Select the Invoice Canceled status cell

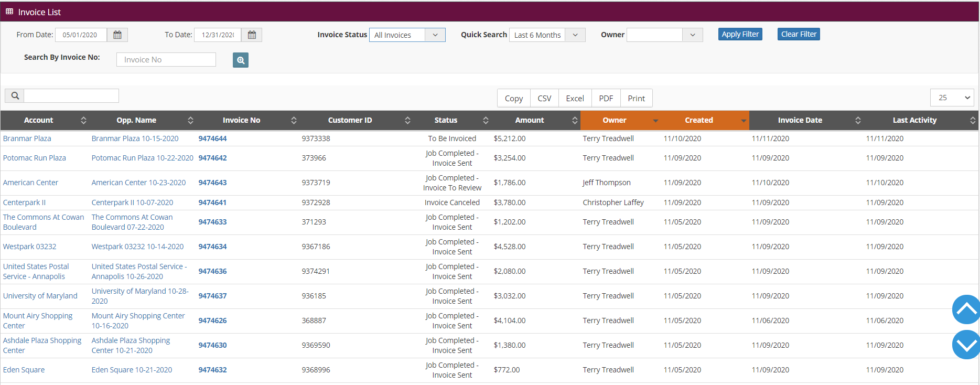point(452,202)
